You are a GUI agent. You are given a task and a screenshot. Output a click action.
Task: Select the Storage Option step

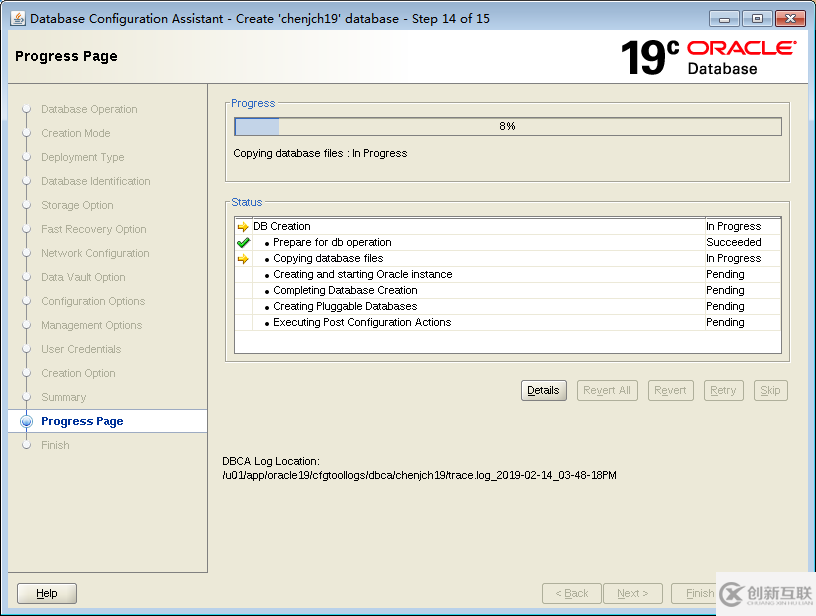[x=77, y=205]
